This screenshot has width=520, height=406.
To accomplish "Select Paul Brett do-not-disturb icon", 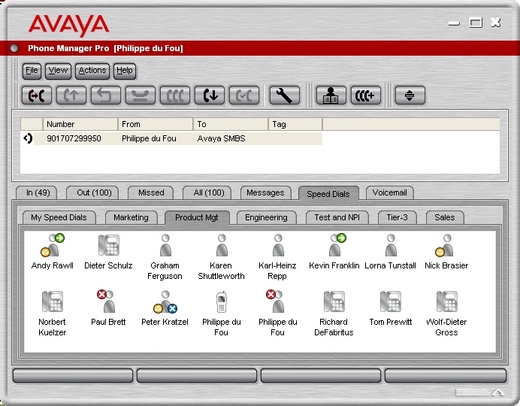I will pos(106,301).
